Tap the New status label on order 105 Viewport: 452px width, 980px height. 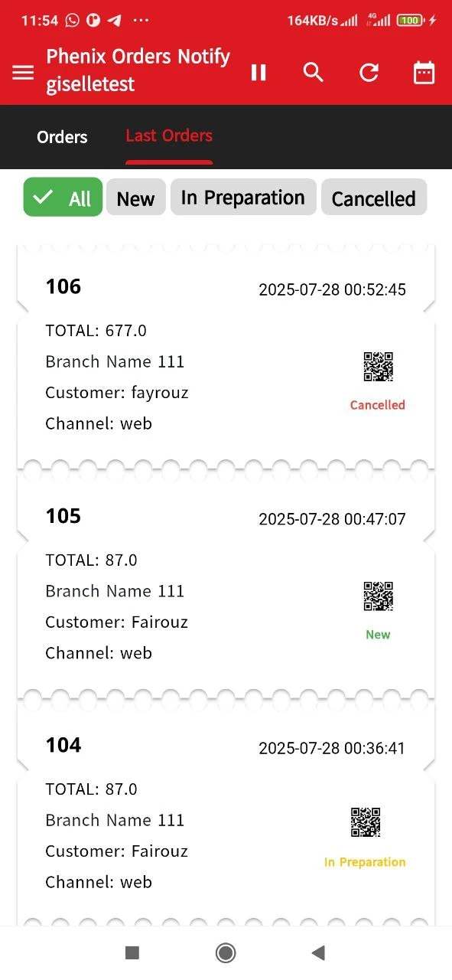point(378,634)
